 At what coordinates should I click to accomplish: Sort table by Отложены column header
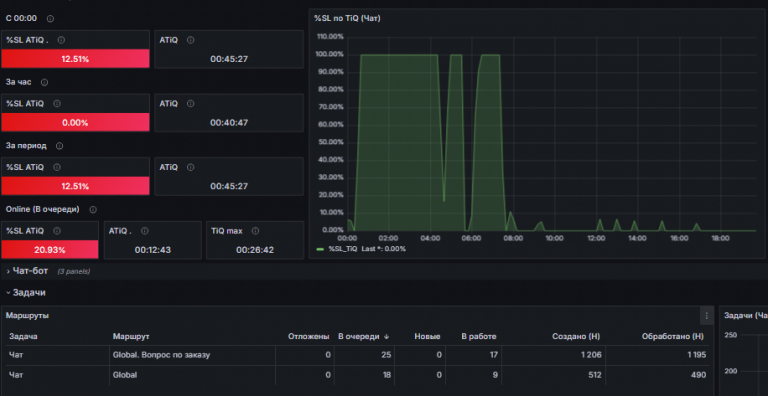click(309, 337)
